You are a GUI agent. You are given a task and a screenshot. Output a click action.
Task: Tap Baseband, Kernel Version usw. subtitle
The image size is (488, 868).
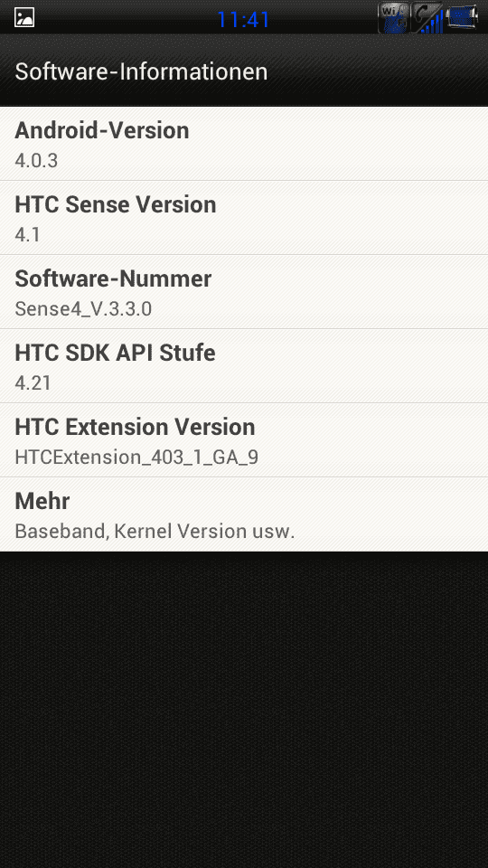tap(155, 532)
